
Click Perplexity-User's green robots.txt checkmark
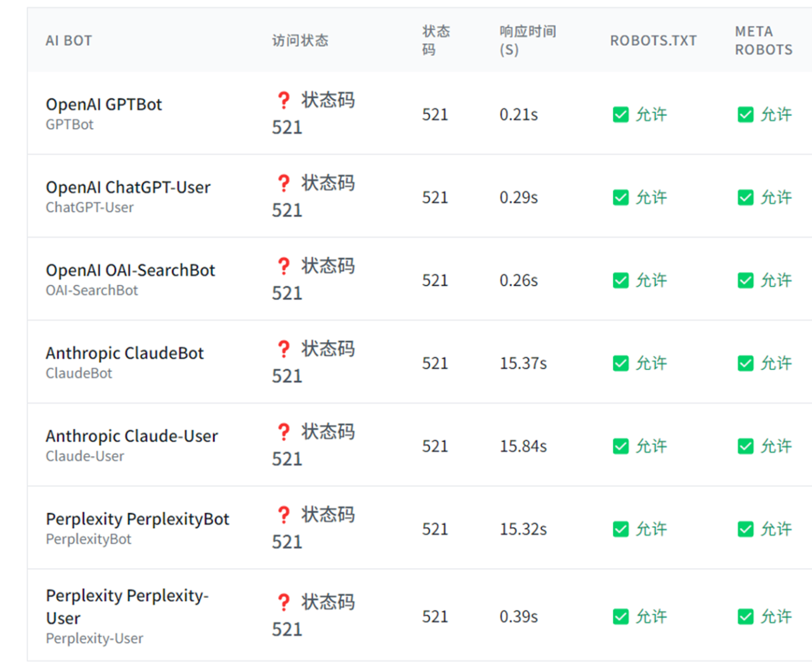pyautogui.click(x=620, y=617)
